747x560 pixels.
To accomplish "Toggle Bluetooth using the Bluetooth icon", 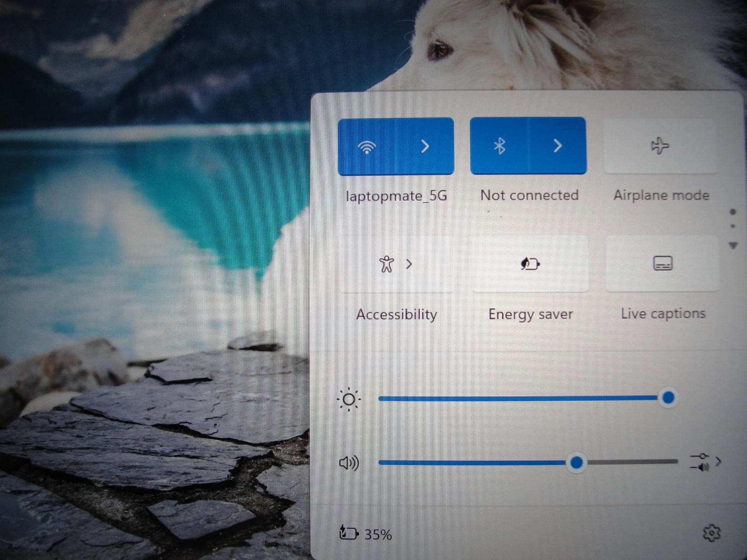I will (x=499, y=146).
